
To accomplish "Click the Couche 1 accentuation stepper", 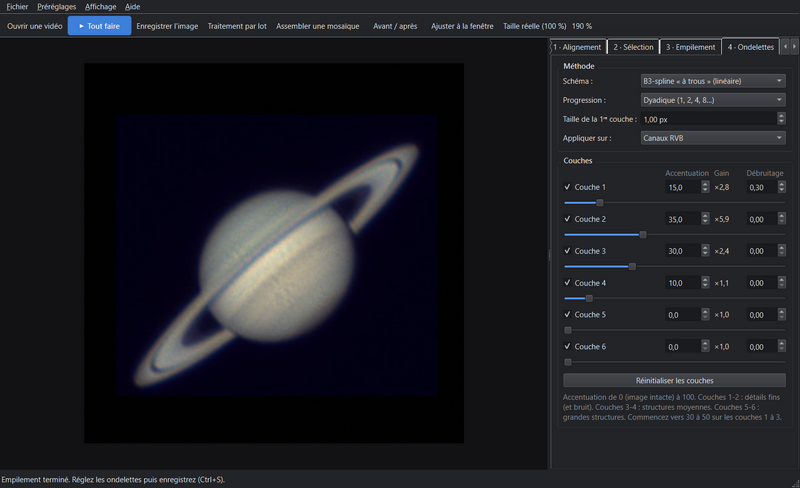I will point(705,187).
